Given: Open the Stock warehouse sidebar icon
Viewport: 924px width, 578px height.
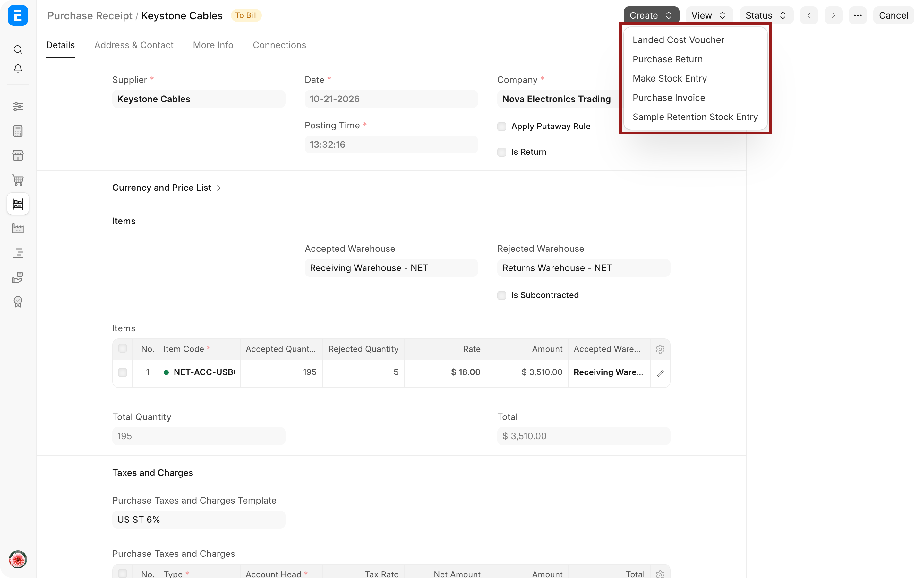Looking at the screenshot, I should point(18,204).
